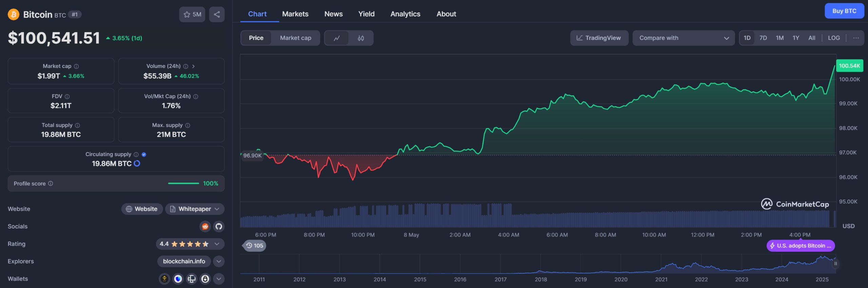Open Bitcoin GitHub social link
The image size is (868, 288).
(x=219, y=226)
